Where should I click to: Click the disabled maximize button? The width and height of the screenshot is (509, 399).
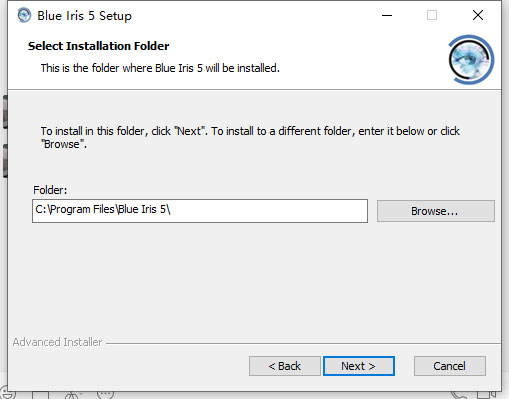tap(432, 15)
